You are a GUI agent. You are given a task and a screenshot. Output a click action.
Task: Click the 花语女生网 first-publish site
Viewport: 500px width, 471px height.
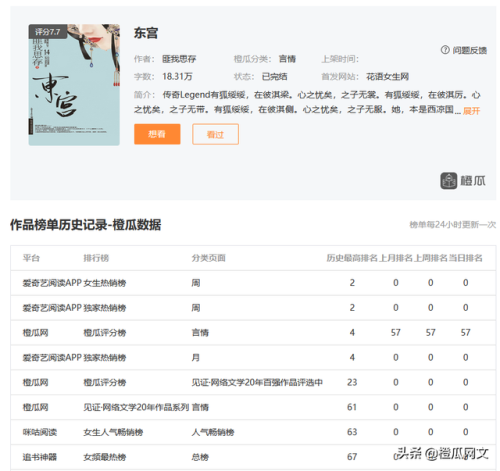[x=387, y=77]
